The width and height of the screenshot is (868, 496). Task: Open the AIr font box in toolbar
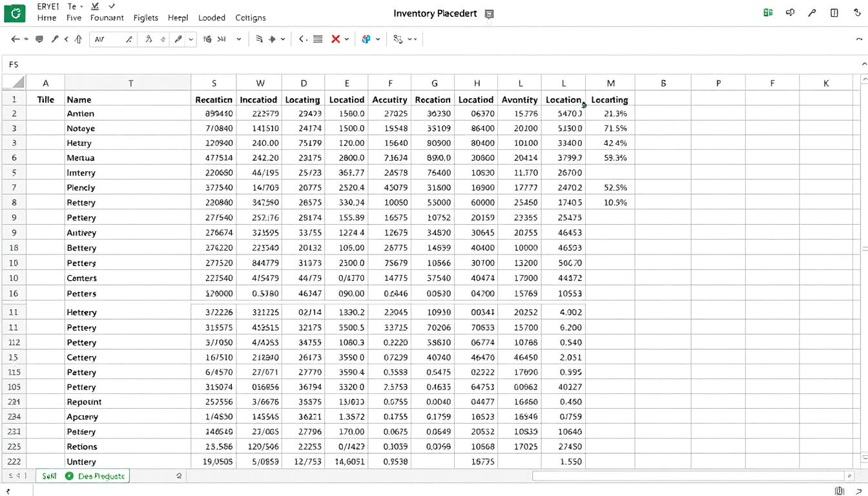pos(113,39)
